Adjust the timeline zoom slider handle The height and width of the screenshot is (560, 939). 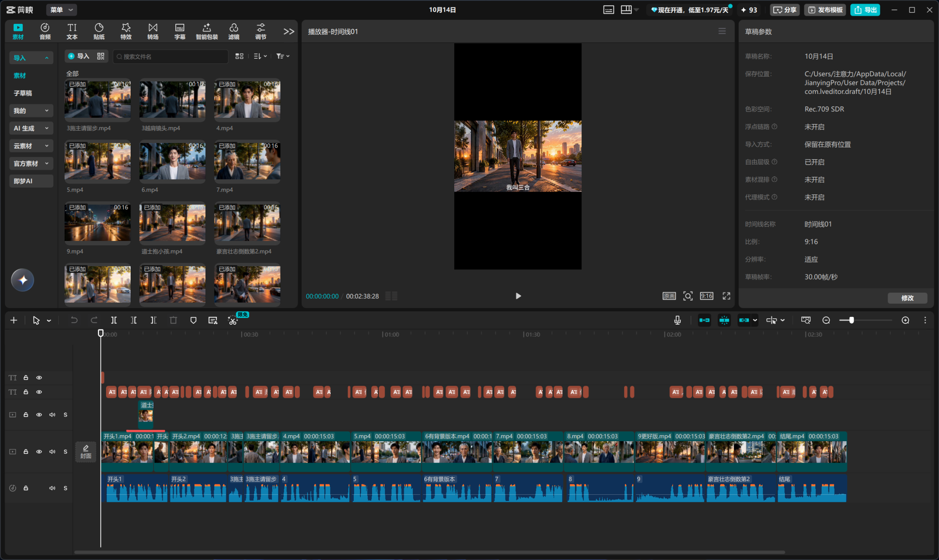pyautogui.click(x=851, y=320)
